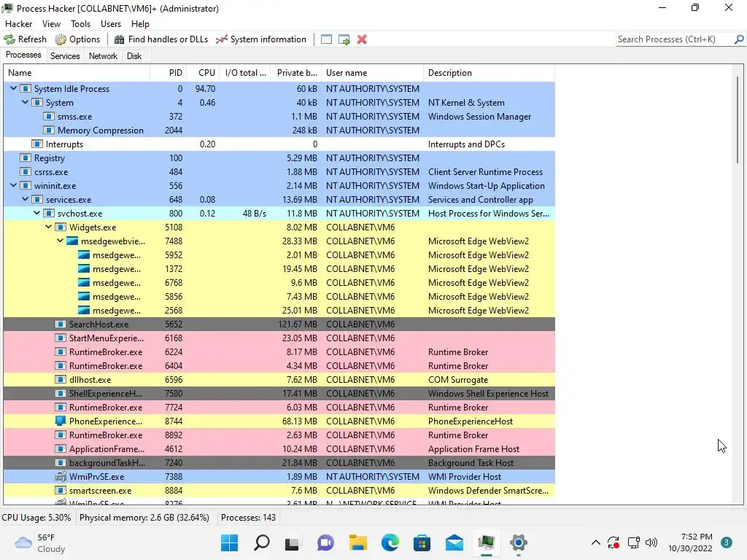This screenshot has width=747, height=560.
Task: Select RuntimeBroker.exe PID 6224 row
Action: [x=279, y=352]
